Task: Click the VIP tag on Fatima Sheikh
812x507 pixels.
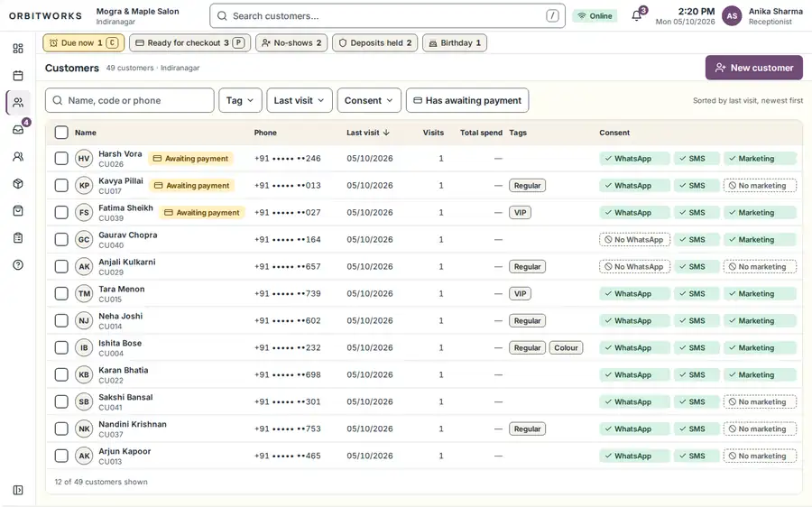Action: pyautogui.click(x=520, y=212)
